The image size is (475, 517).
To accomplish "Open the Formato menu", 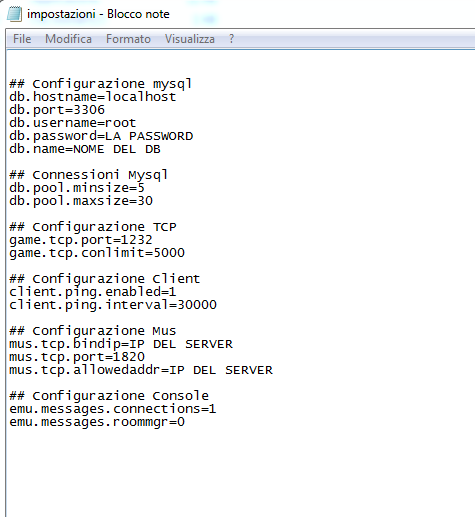I will pyautogui.click(x=128, y=39).
